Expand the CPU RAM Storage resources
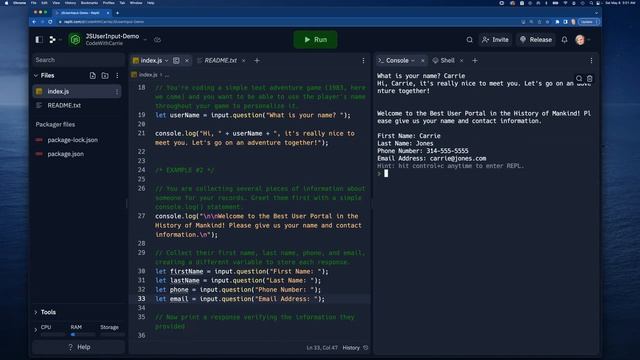The width and height of the screenshot is (640, 360). [36, 330]
